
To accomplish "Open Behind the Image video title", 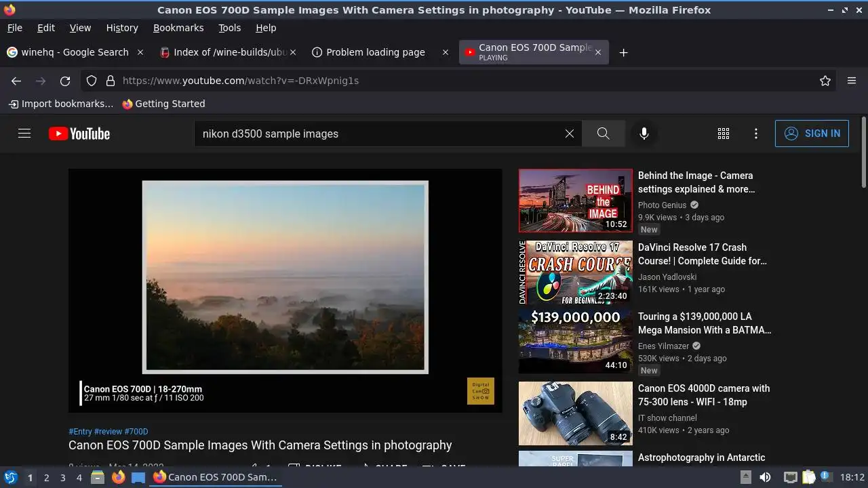I will tap(696, 182).
